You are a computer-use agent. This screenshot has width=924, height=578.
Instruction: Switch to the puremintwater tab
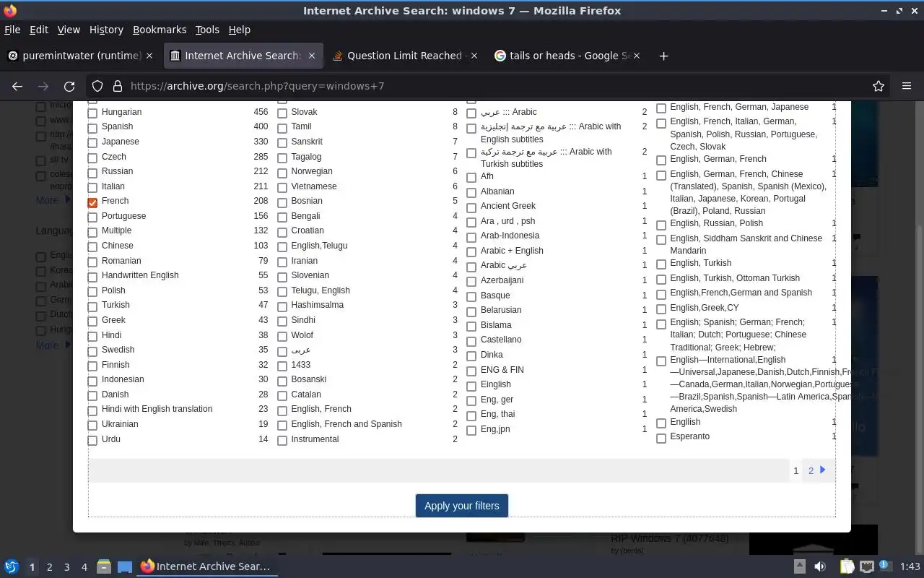pyautogui.click(x=81, y=56)
